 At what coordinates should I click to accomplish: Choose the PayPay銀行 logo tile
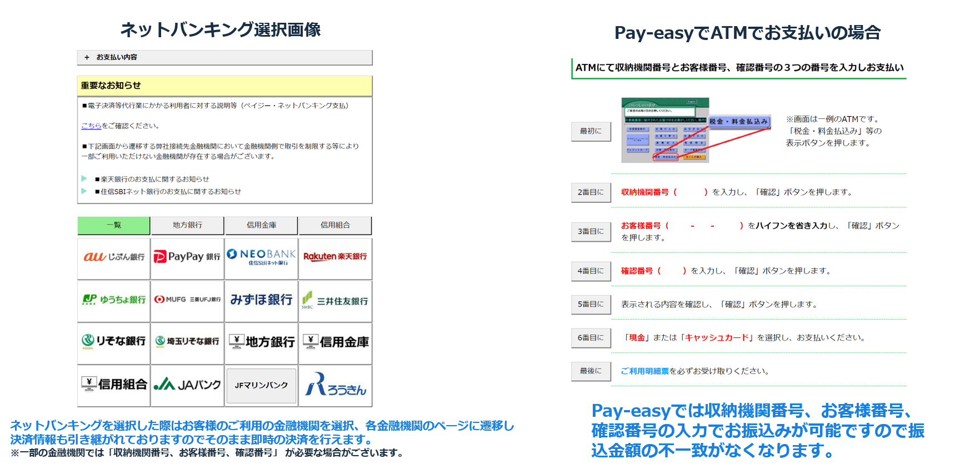pos(187,257)
